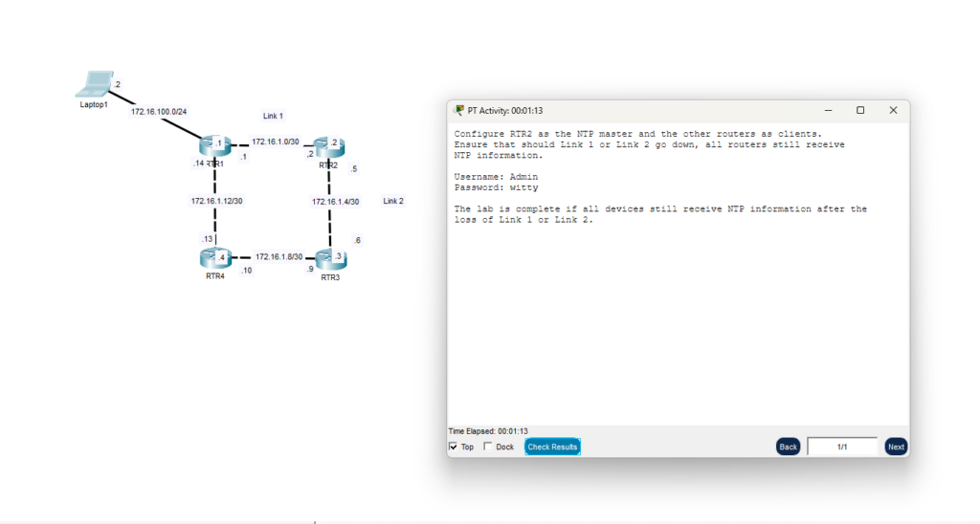The height and width of the screenshot is (524, 980).
Task: Go to previous page with Back
Action: 788,447
